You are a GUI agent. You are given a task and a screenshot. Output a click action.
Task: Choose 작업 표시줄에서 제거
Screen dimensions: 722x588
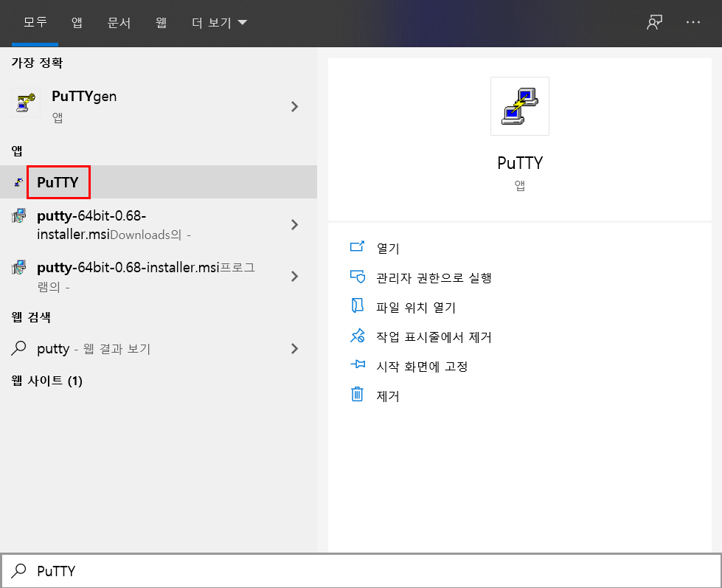pos(434,337)
